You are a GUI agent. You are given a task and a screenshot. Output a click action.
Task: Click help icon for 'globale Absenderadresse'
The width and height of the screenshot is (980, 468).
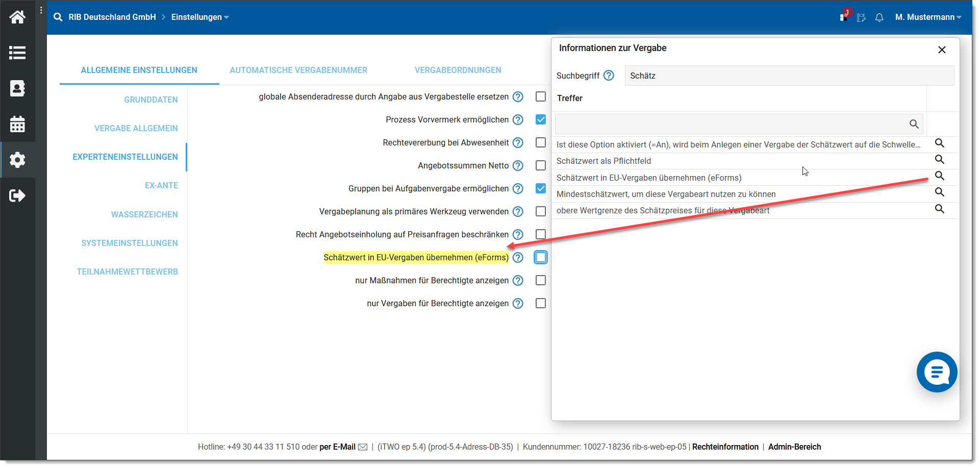(x=518, y=96)
